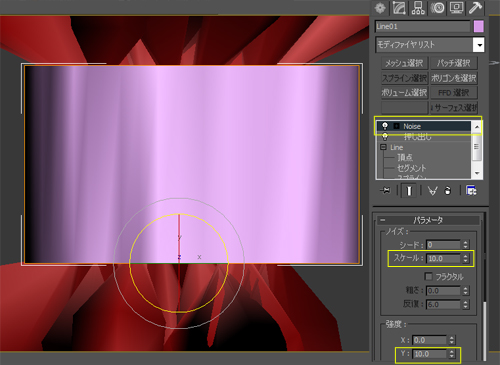
Task: Click the 反復 spinner arrows
Action: click(465, 304)
